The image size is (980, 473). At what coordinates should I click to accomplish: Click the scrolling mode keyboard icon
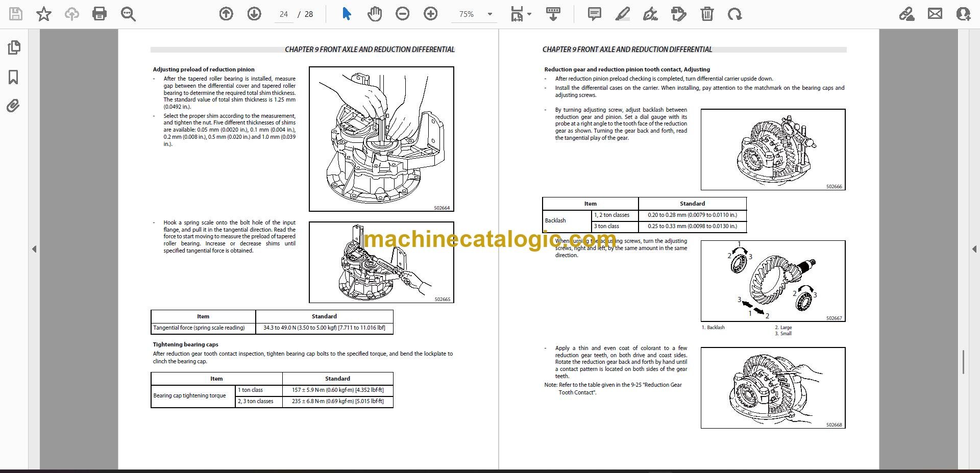(553, 14)
